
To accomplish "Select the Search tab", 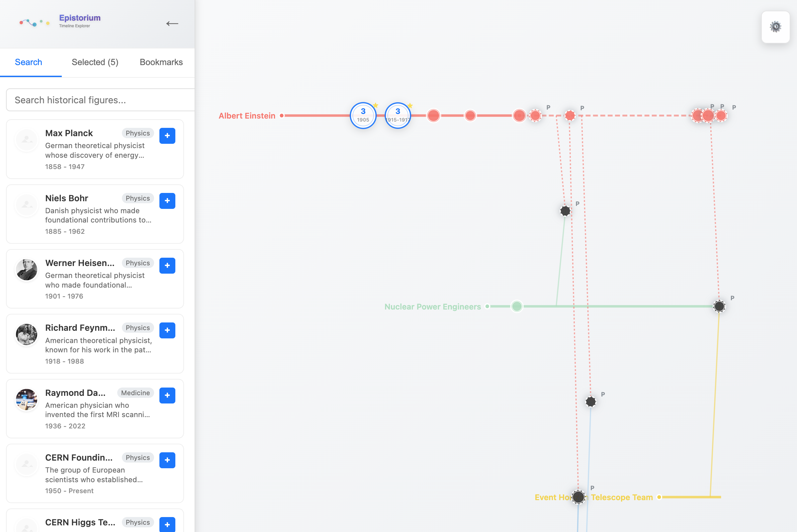I will tap(29, 62).
